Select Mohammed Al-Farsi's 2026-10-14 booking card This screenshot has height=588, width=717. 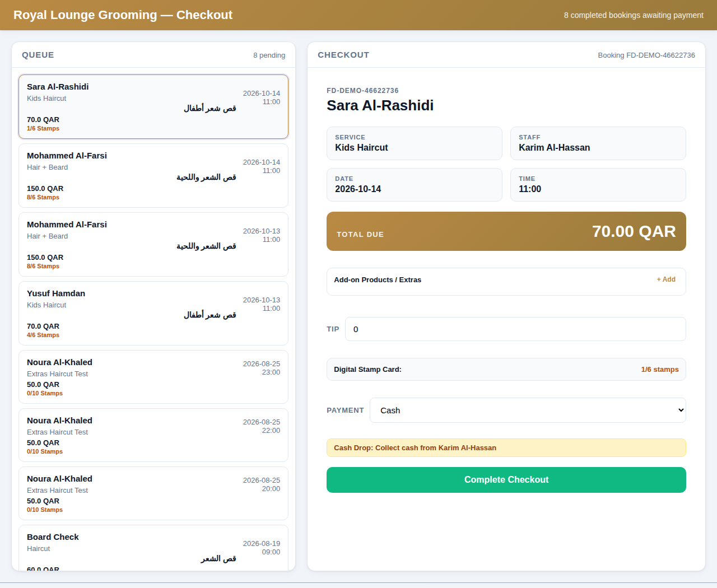coord(153,175)
